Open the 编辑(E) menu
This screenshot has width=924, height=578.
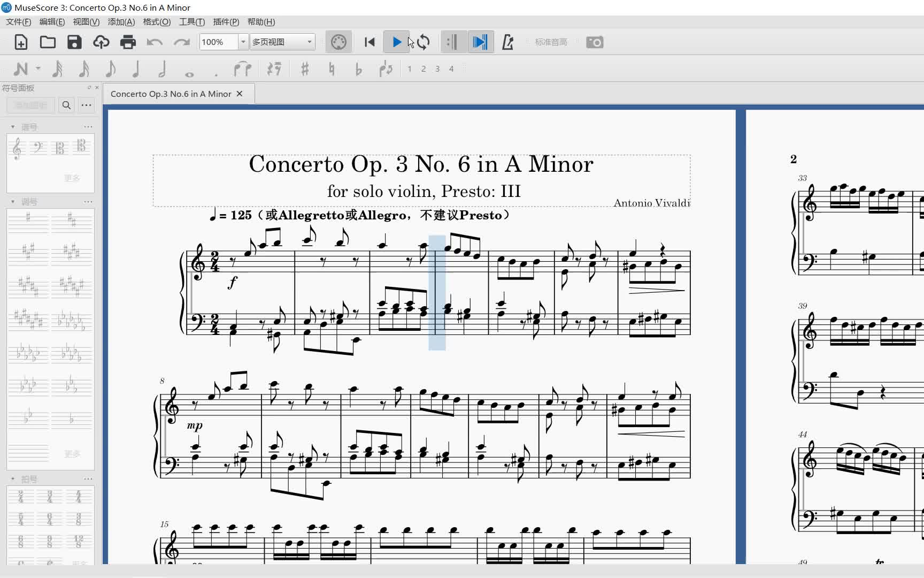pyautogui.click(x=52, y=22)
